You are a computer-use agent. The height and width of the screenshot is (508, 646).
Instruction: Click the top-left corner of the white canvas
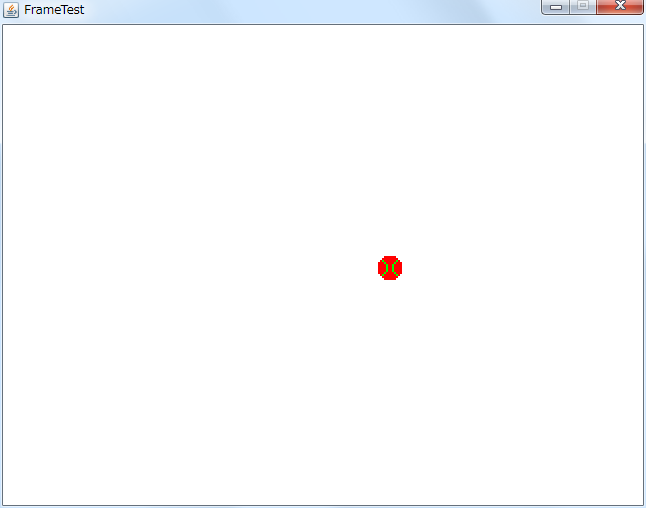[5, 27]
